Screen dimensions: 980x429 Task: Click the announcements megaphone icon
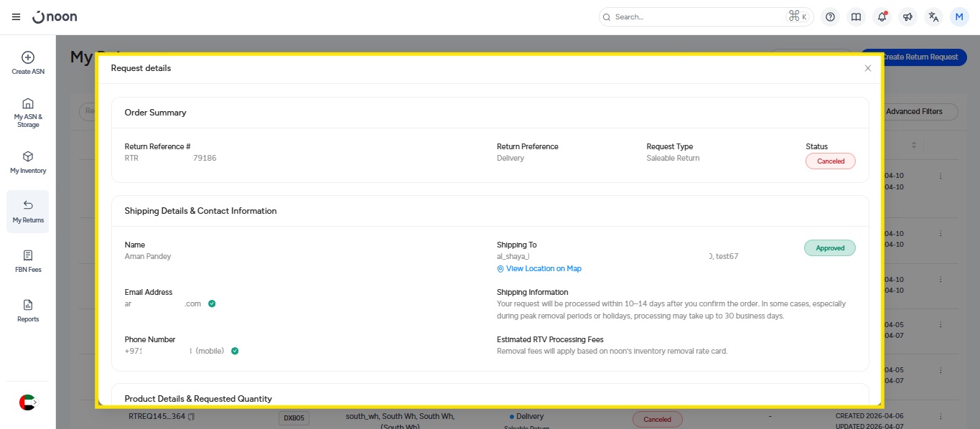tap(907, 17)
